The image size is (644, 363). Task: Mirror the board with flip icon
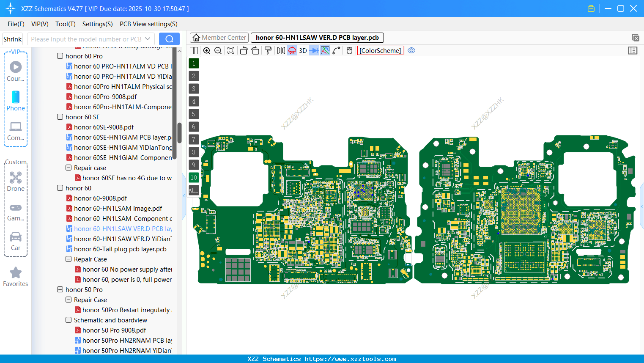tap(281, 51)
